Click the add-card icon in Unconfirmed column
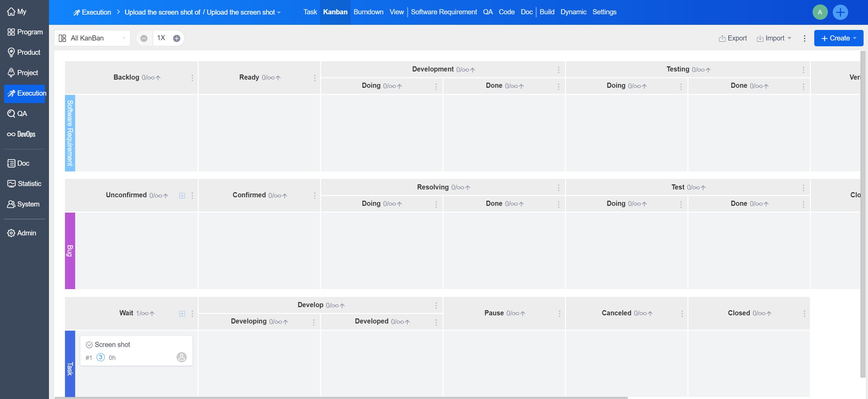 click(x=182, y=196)
